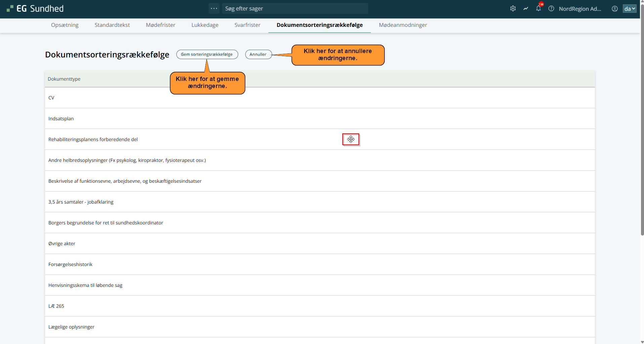Select the Indsatsplan document type row
The width and height of the screenshot is (644, 344).
coord(61,119)
